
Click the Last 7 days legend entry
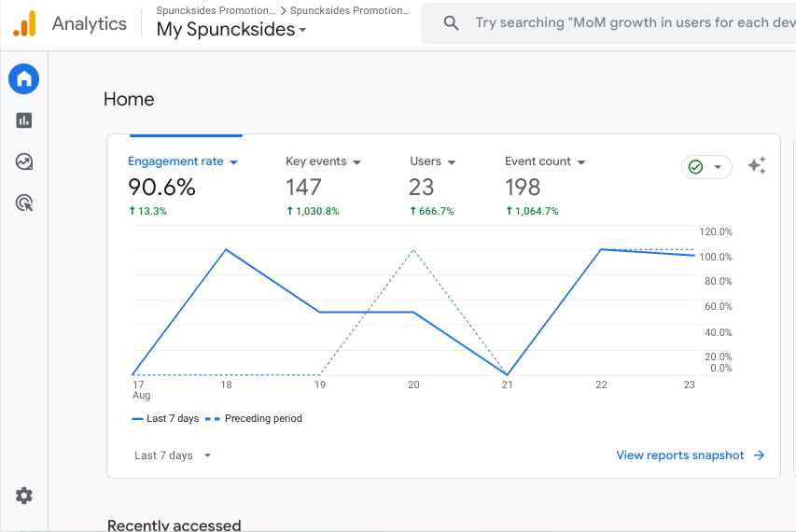click(x=165, y=418)
